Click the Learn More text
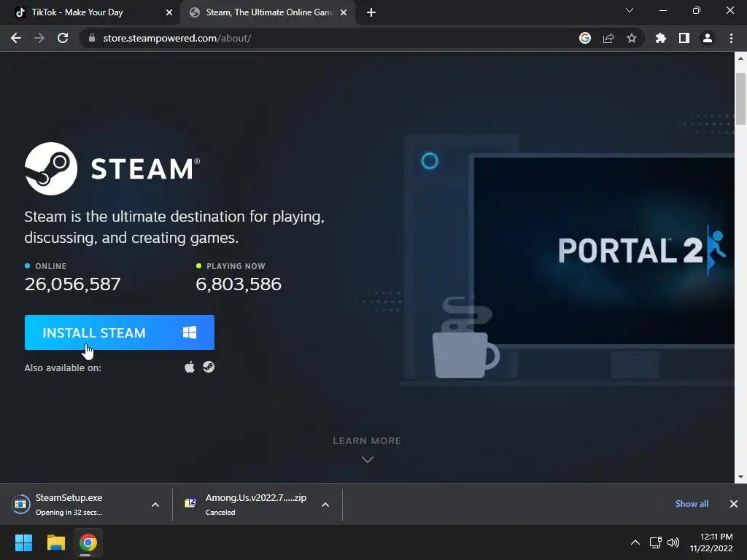The height and width of the screenshot is (560, 747). point(367,441)
